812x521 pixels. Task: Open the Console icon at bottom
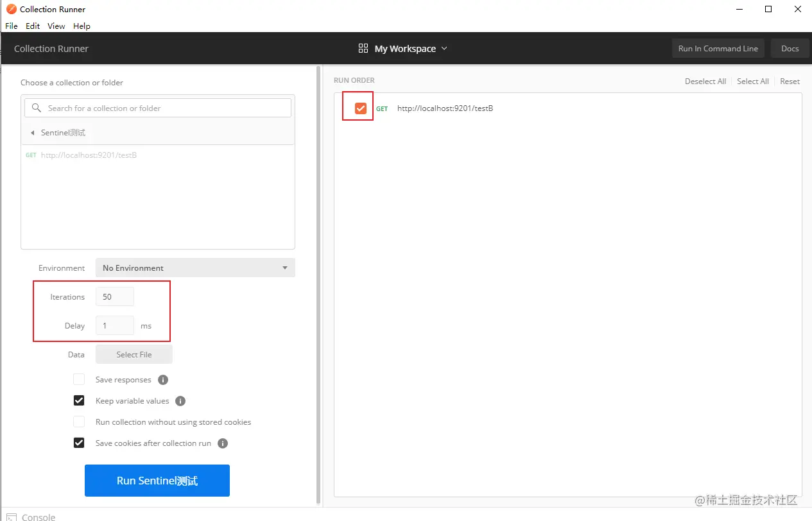click(11, 517)
